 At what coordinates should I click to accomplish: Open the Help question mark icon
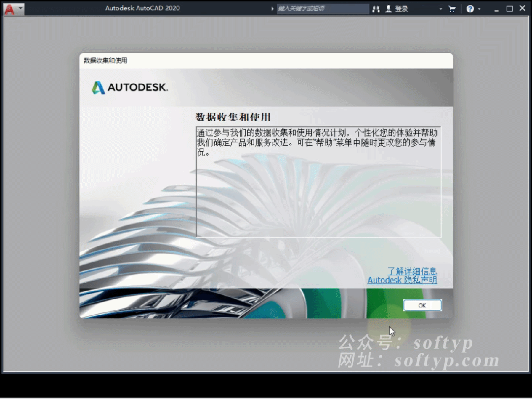click(470, 9)
